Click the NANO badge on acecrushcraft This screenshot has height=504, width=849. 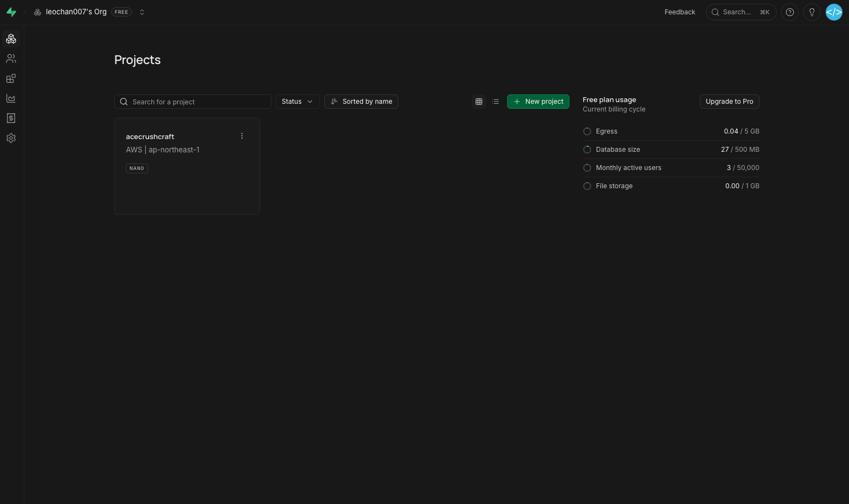point(137,168)
